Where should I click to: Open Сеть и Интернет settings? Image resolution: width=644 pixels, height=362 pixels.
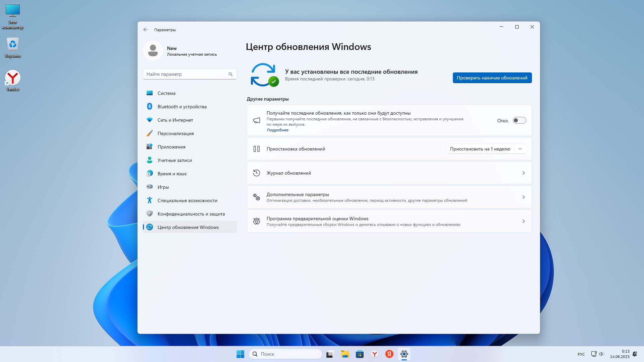click(175, 120)
